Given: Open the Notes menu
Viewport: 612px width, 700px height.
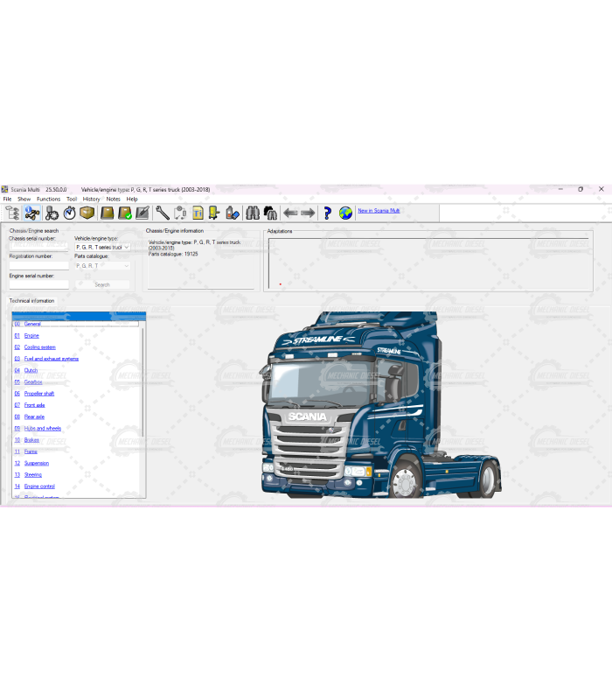Looking at the screenshot, I should 113,199.
